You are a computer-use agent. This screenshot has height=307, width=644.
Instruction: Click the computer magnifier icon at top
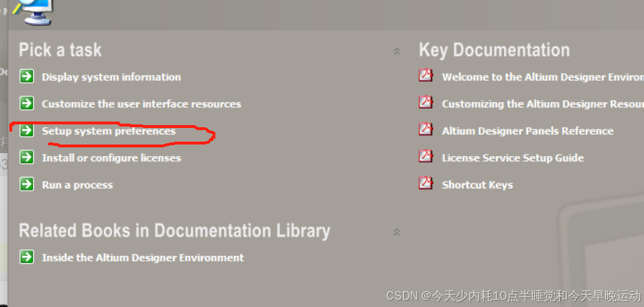(x=34, y=12)
